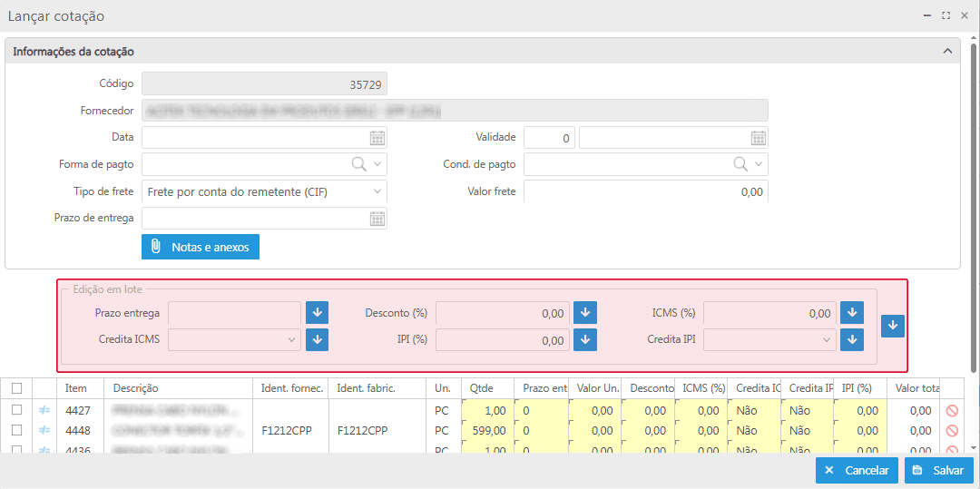Open the Credita ICMS batch dropdown
Viewport: 980px width, 489px height.
(292, 339)
